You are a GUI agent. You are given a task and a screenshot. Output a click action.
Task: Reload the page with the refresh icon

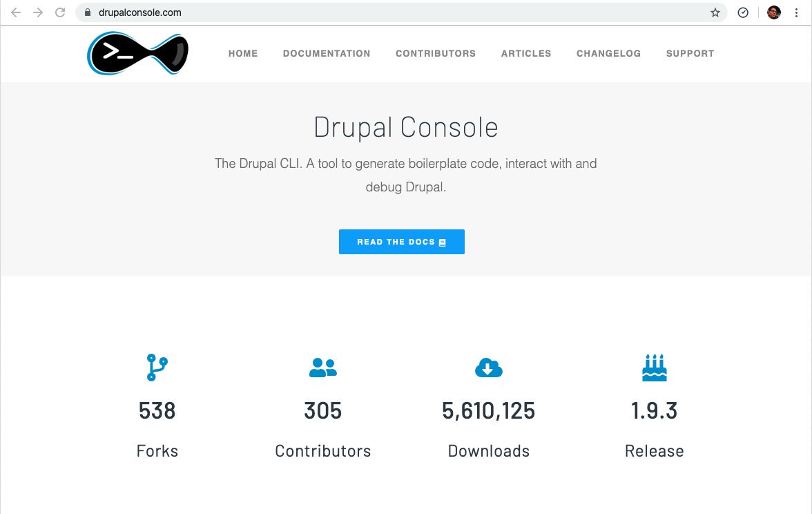pos(60,12)
